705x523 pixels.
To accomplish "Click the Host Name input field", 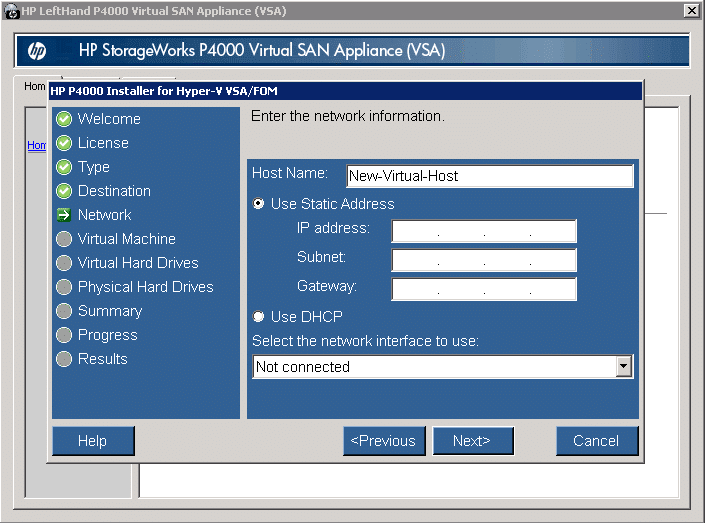I will pos(490,176).
